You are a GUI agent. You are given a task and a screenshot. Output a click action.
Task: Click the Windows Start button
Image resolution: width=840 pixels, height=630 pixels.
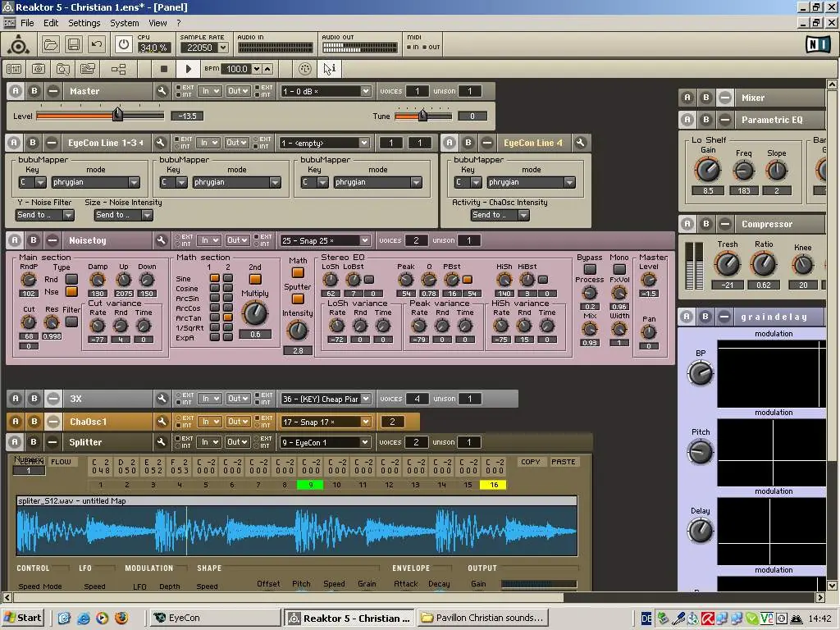[22, 618]
